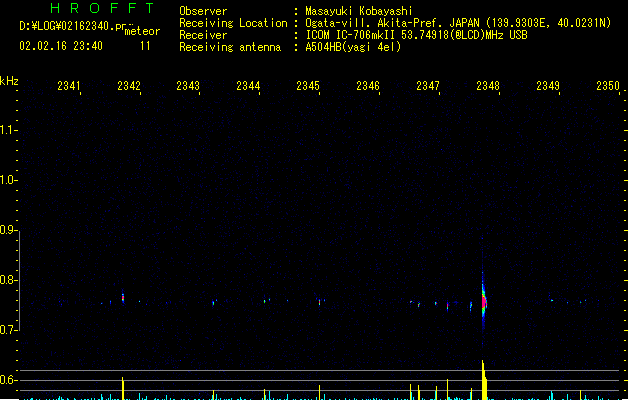Click the date stamp 02.02.16 23:40

(61, 46)
